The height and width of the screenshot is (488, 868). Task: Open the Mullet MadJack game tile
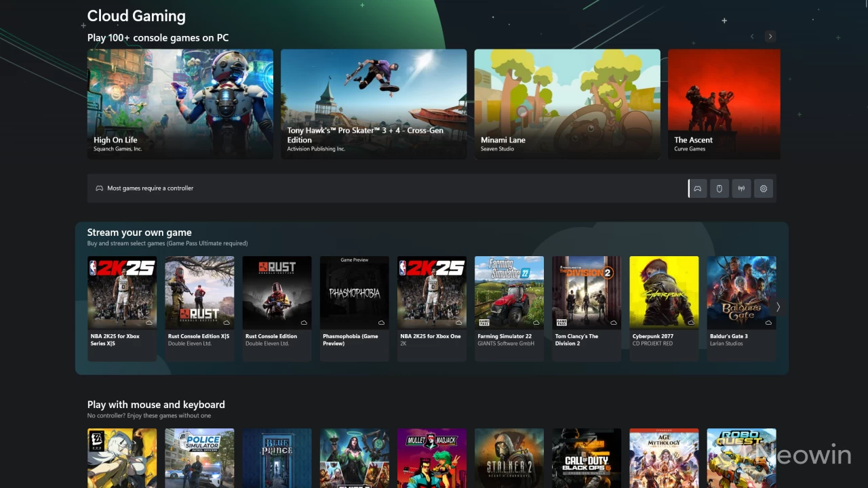pyautogui.click(x=431, y=458)
